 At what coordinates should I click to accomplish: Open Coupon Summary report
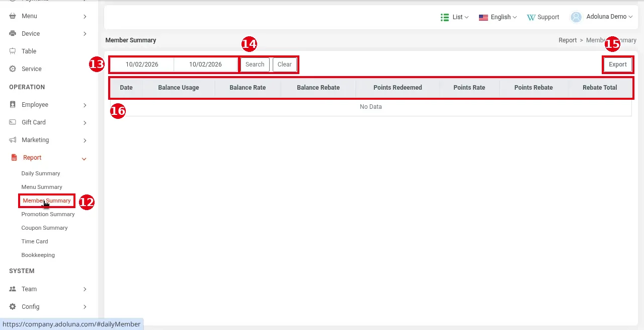pos(44,228)
